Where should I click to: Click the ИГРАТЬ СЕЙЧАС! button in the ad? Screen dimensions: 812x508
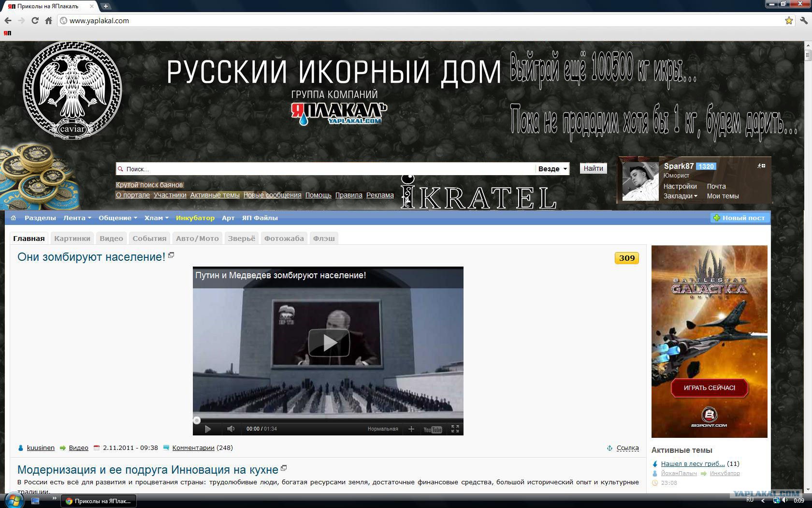[x=709, y=388]
